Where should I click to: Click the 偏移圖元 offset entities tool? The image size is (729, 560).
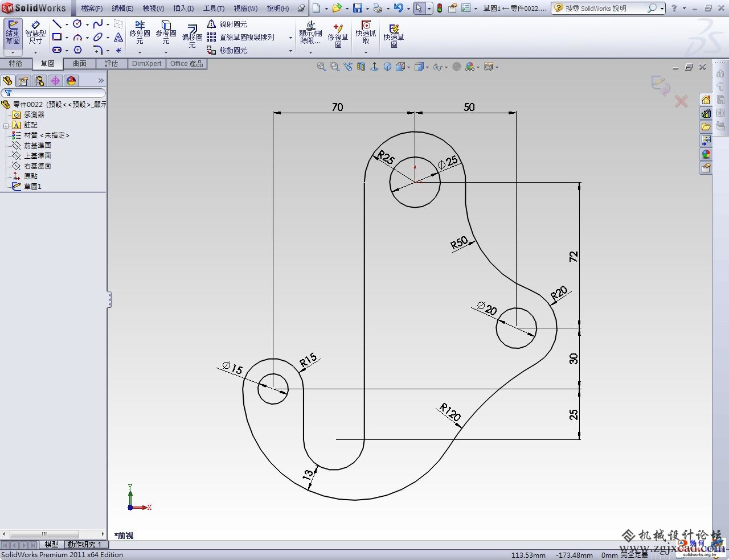192,35
